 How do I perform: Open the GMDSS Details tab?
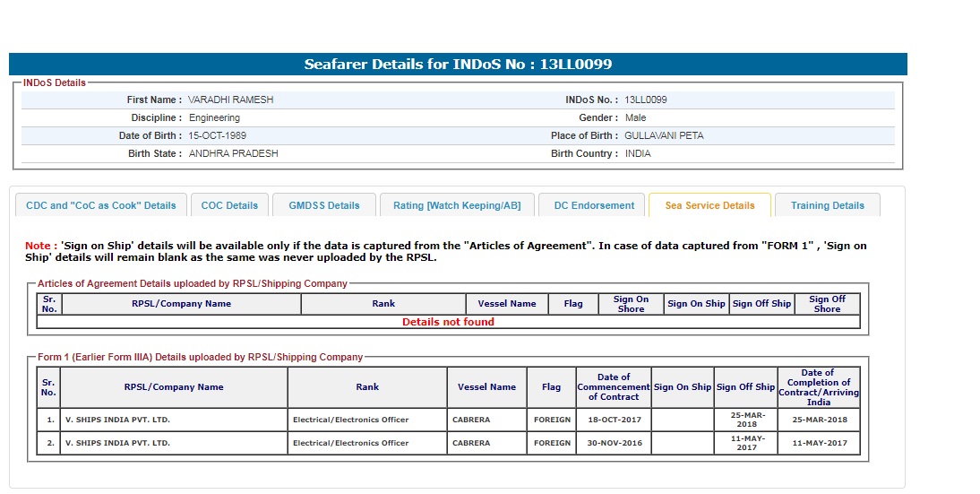pos(324,205)
